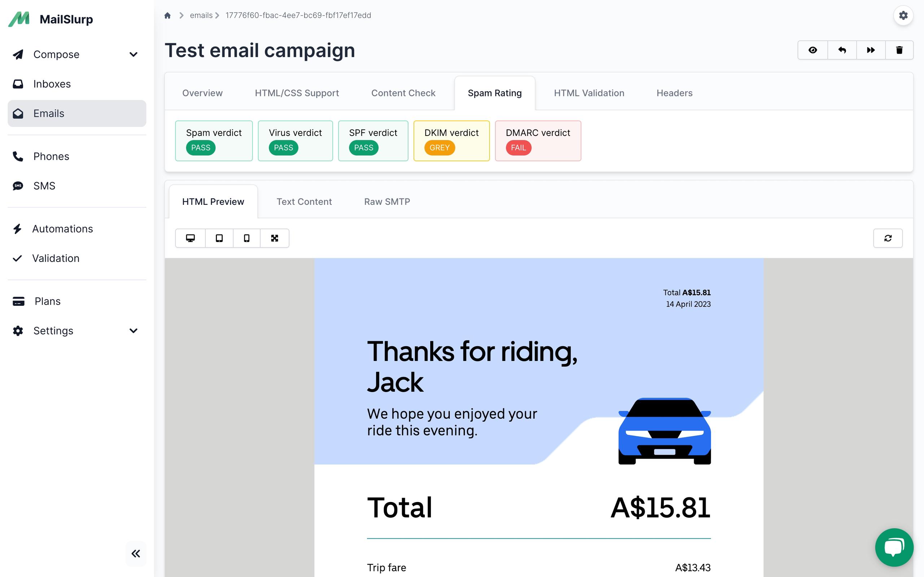Switch preview to desktop view

(190, 238)
